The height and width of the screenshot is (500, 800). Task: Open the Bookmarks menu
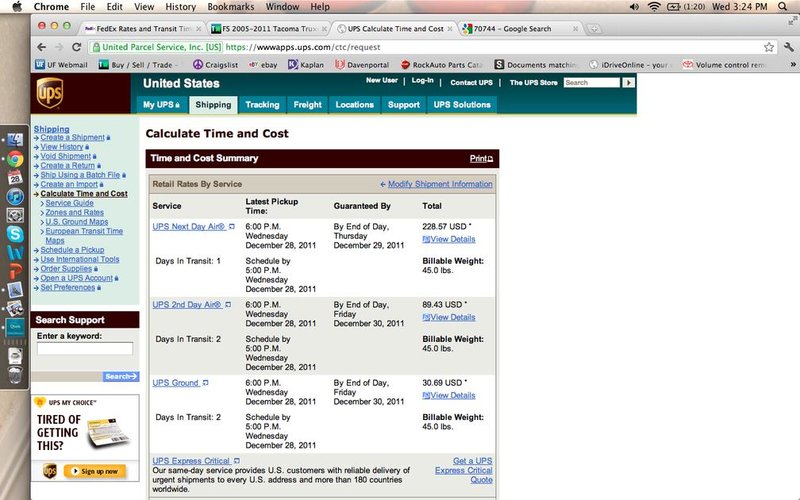tap(231, 7)
